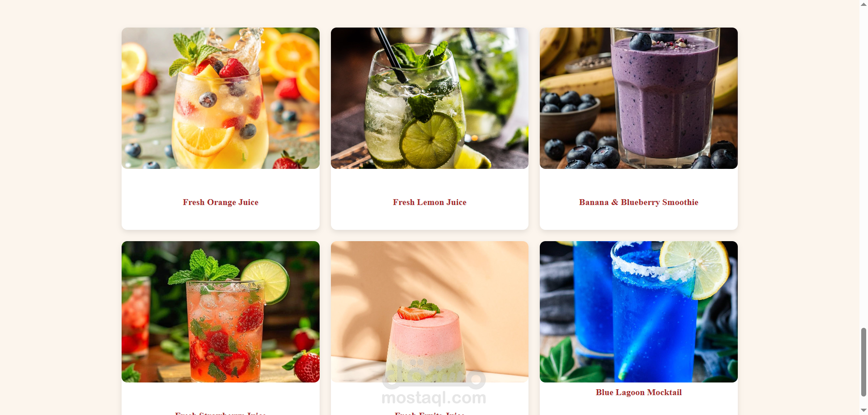Click the scrollbar up arrow
The width and height of the screenshot is (868, 415).
[x=863, y=4]
